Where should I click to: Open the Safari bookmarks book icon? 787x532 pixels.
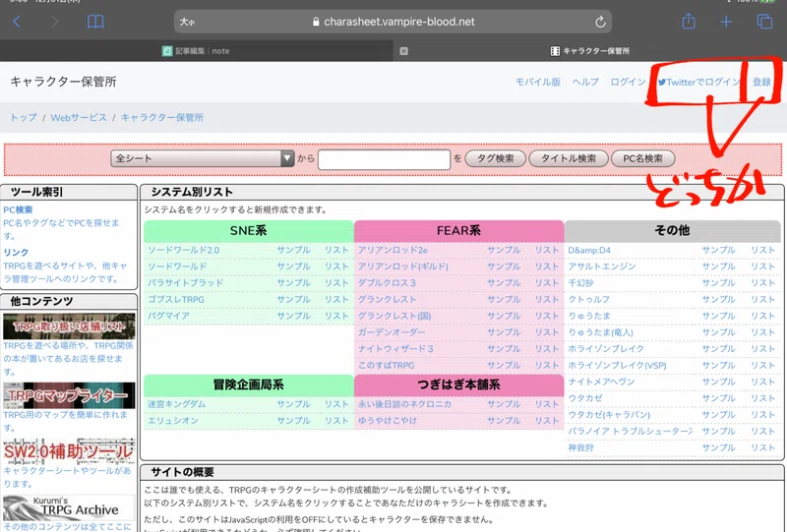click(95, 22)
